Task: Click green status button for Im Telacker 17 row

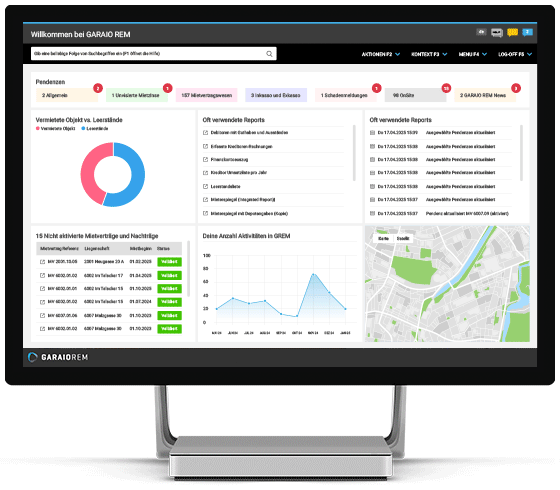Action: click(169, 275)
